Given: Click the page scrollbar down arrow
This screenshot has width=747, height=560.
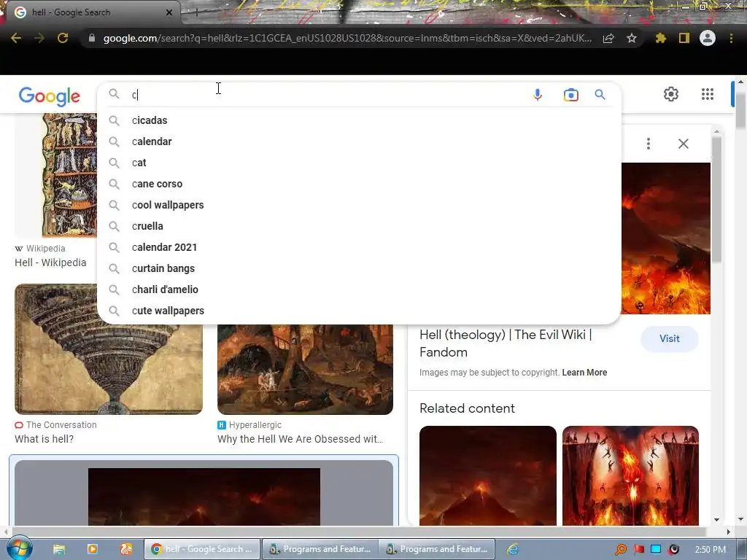Looking at the screenshot, I should coord(740,519).
